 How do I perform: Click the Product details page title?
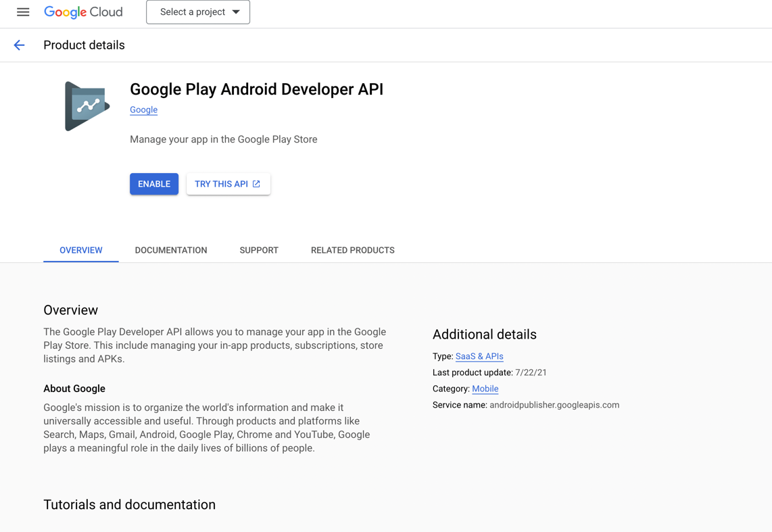pyautogui.click(x=85, y=45)
